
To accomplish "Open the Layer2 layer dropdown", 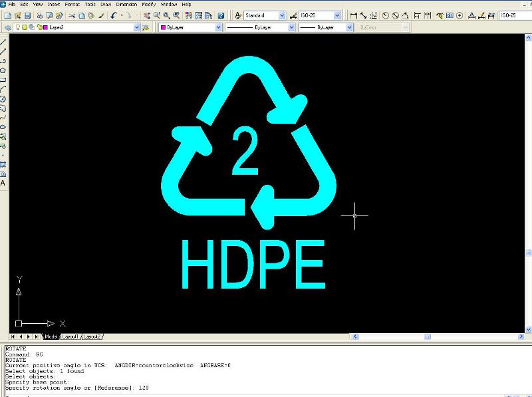I will tap(137, 27).
